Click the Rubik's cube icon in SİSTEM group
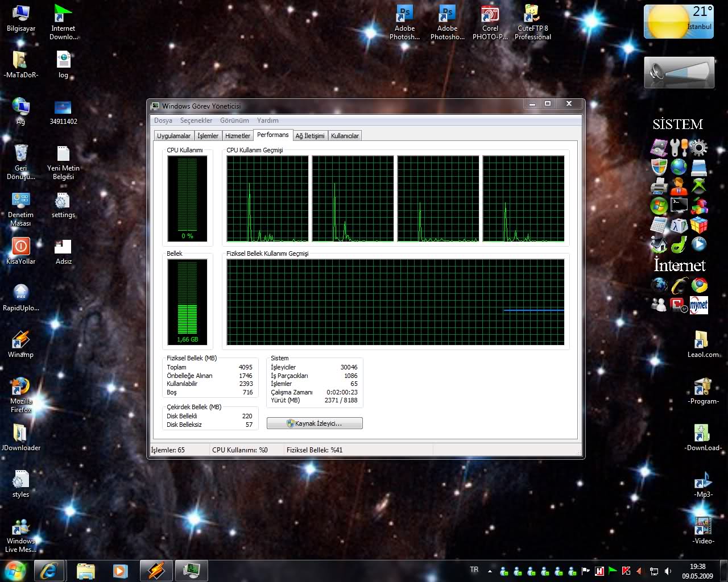Screen dimensions: 728x582 (x=699, y=225)
